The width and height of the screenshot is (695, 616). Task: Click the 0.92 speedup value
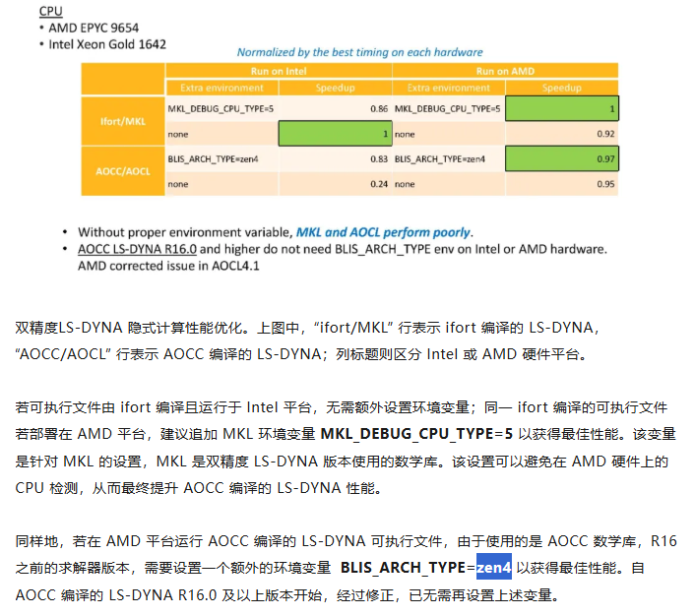tap(605, 134)
